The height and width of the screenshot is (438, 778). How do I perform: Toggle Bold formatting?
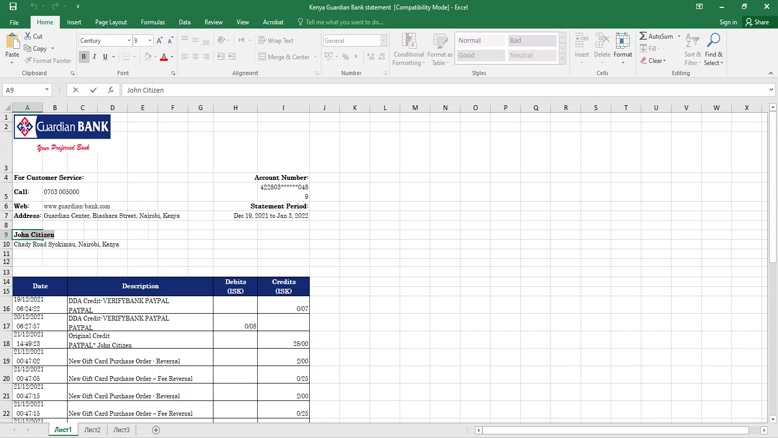[84, 57]
